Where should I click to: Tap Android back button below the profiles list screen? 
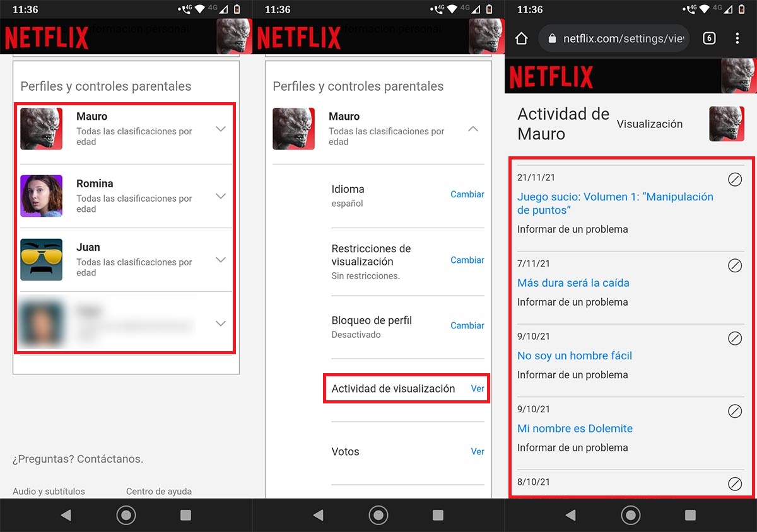[66, 515]
